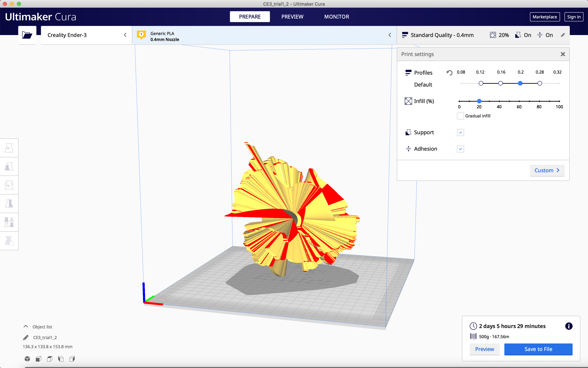Switch to left side view icon
Screen dimensions: 588x368
click(61, 359)
